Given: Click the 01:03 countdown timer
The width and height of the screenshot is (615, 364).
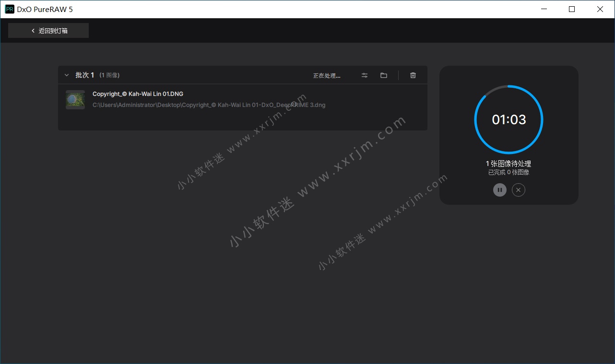Looking at the screenshot, I should (509, 119).
